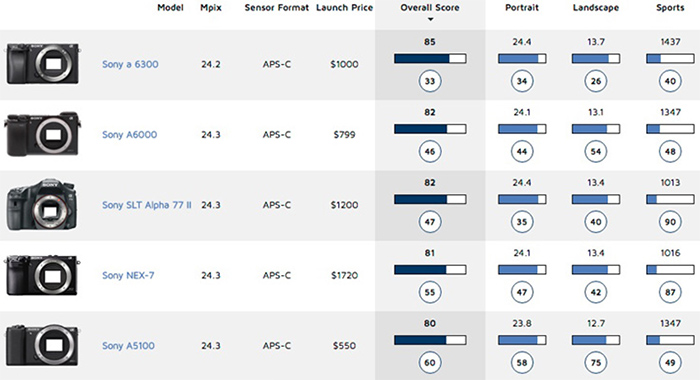Click the Sony a 6300 camera thumbnail

[43, 64]
